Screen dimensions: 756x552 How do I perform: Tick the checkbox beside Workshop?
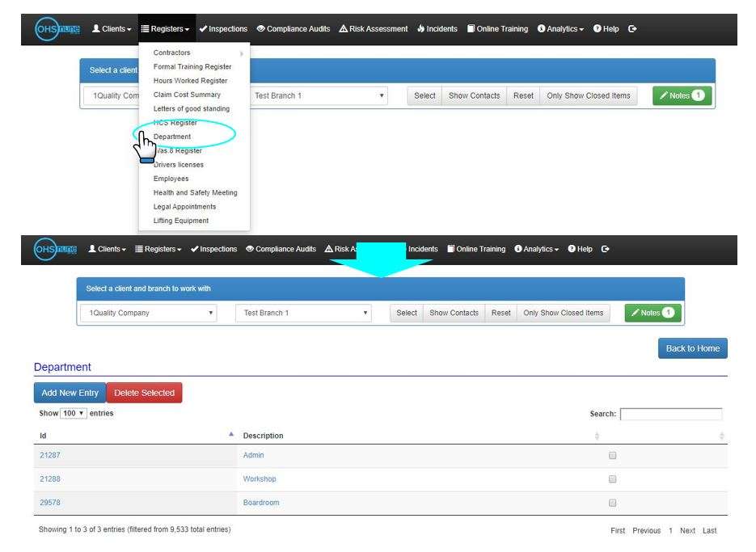tap(613, 479)
